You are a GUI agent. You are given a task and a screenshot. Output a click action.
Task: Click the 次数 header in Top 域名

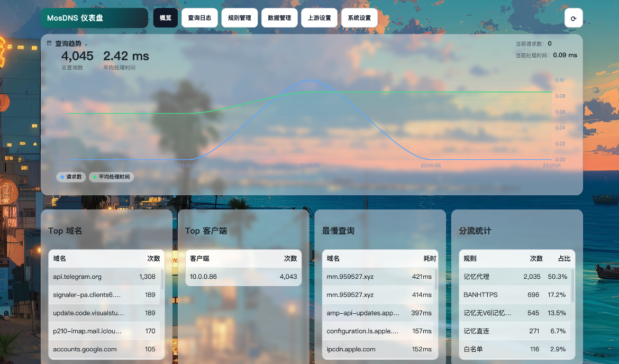click(153, 259)
